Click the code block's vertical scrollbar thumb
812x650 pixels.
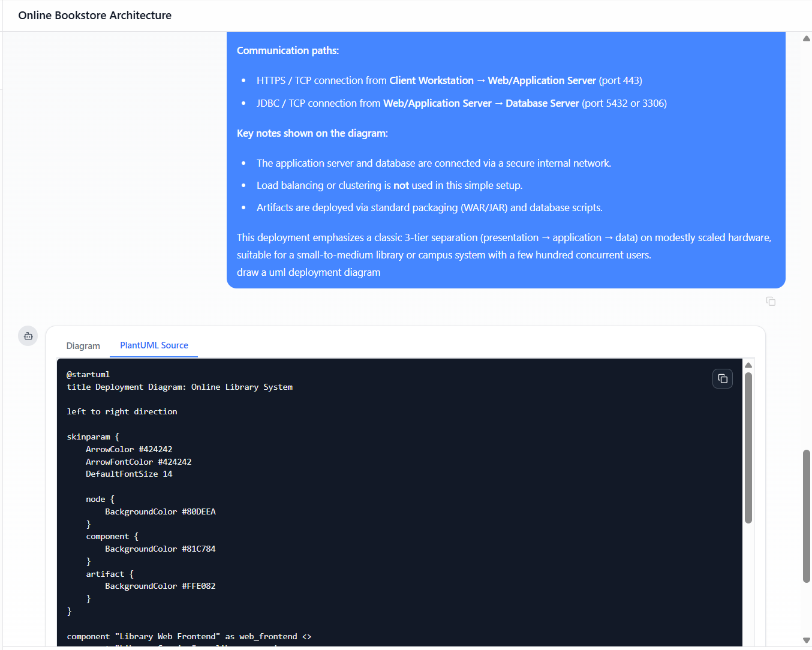point(748,447)
